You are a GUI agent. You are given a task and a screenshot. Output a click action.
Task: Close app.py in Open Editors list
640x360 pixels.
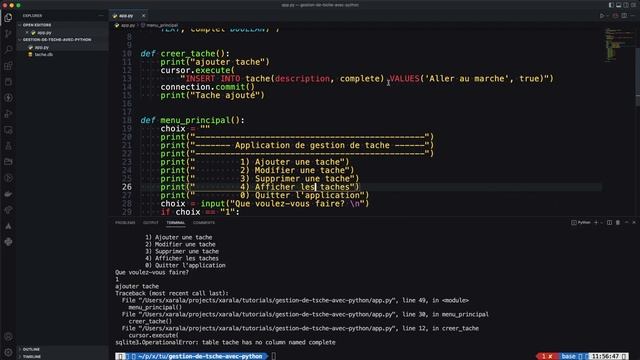[27, 33]
